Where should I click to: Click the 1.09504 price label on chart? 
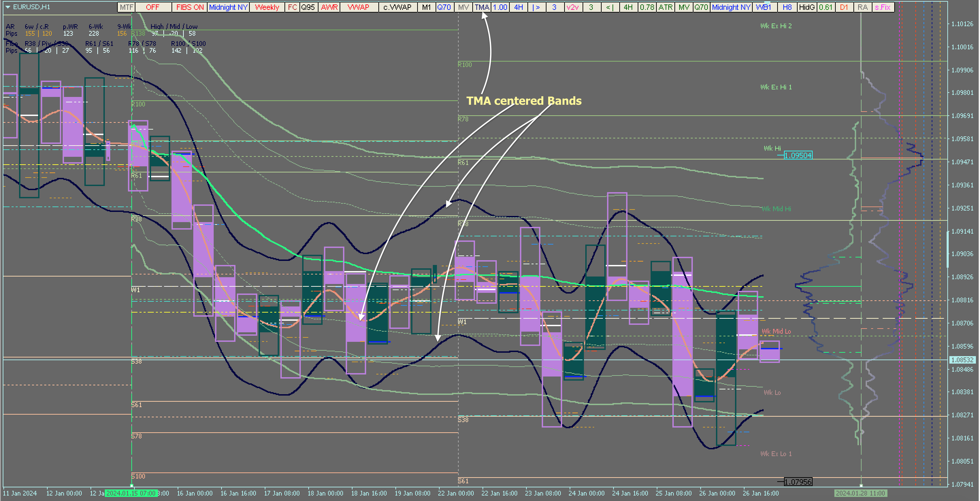coord(798,155)
